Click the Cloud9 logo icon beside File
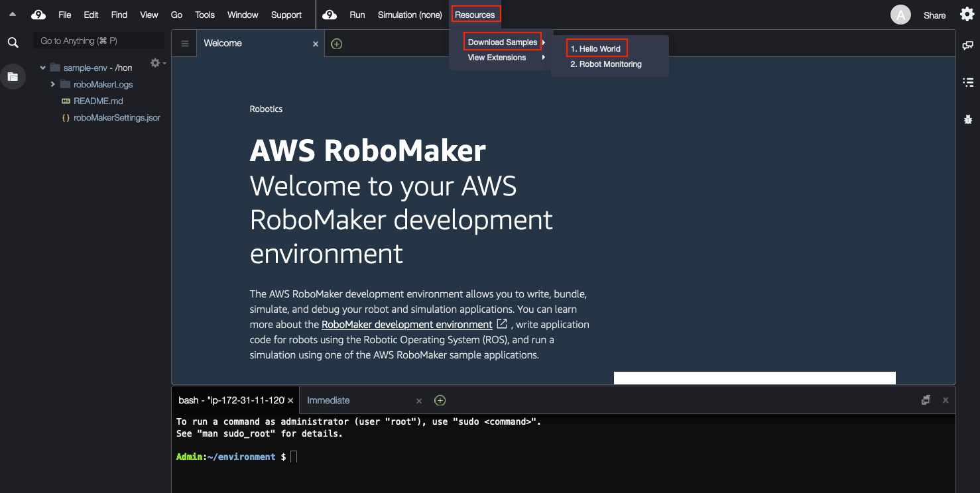The width and height of the screenshot is (980, 493). (x=38, y=15)
